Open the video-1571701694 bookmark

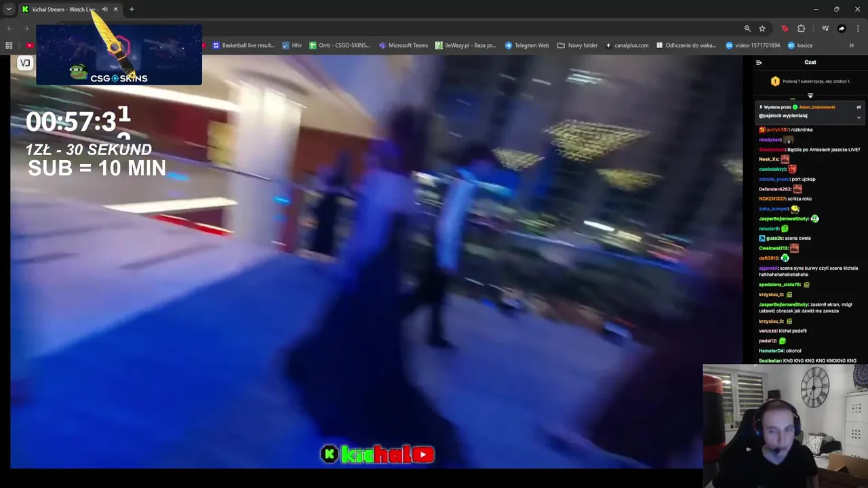tap(753, 45)
